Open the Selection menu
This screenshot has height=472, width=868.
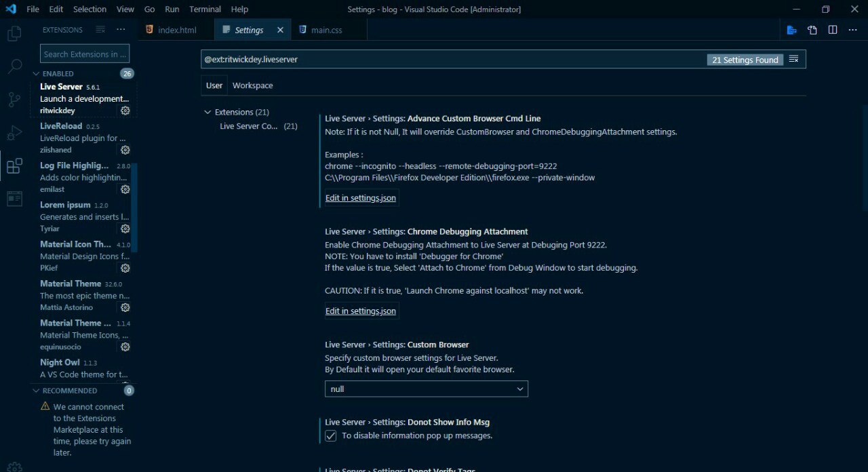pos(90,9)
